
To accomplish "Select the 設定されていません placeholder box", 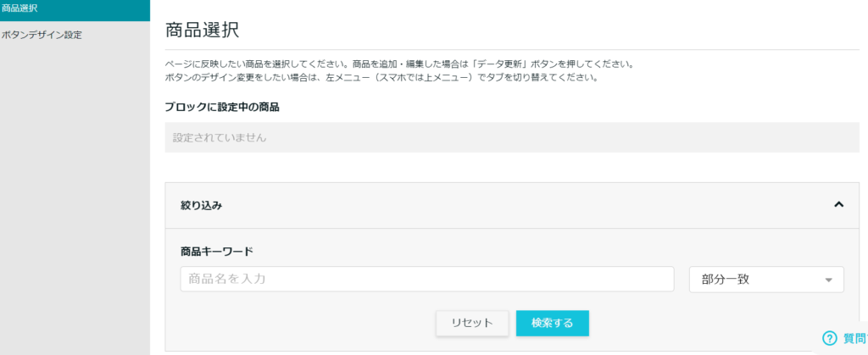I will 511,137.
